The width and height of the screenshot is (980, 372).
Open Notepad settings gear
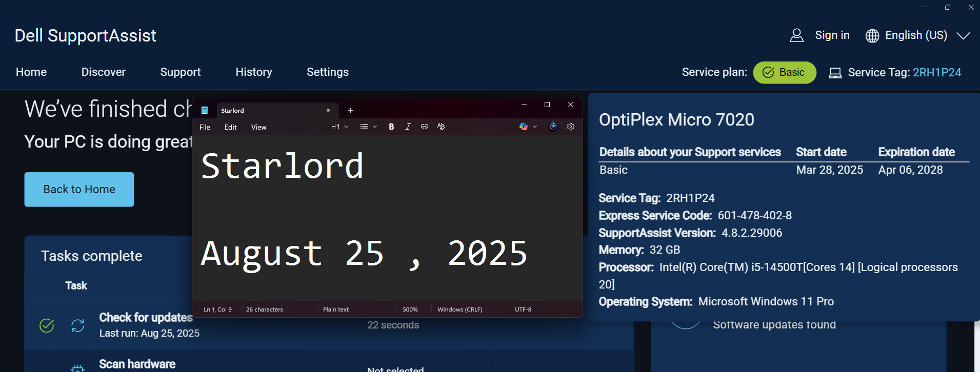[x=571, y=127]
